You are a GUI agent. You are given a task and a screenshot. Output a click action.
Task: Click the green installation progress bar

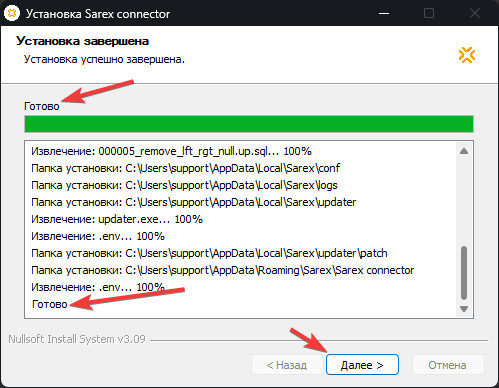coord(249,124)
